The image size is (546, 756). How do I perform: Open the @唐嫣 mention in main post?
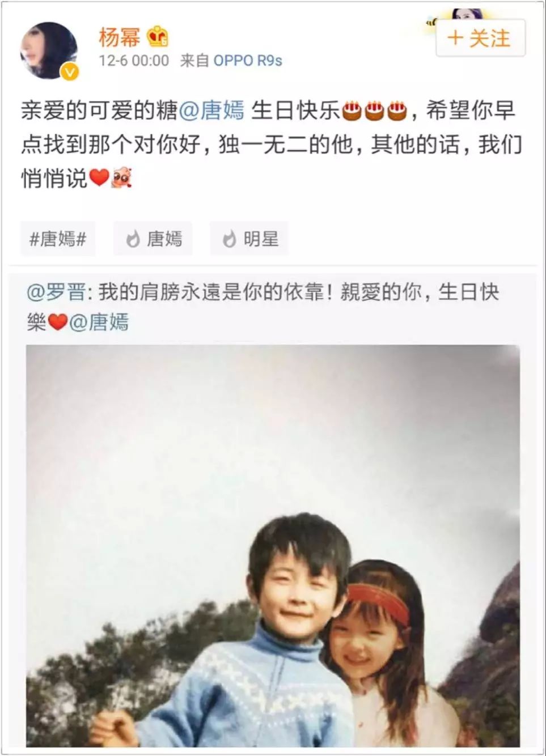211,110
